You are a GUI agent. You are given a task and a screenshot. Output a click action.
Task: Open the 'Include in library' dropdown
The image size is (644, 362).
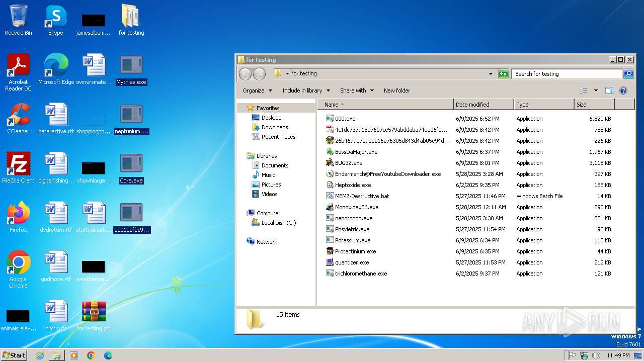pyautogui.click(x=306, y=90)
